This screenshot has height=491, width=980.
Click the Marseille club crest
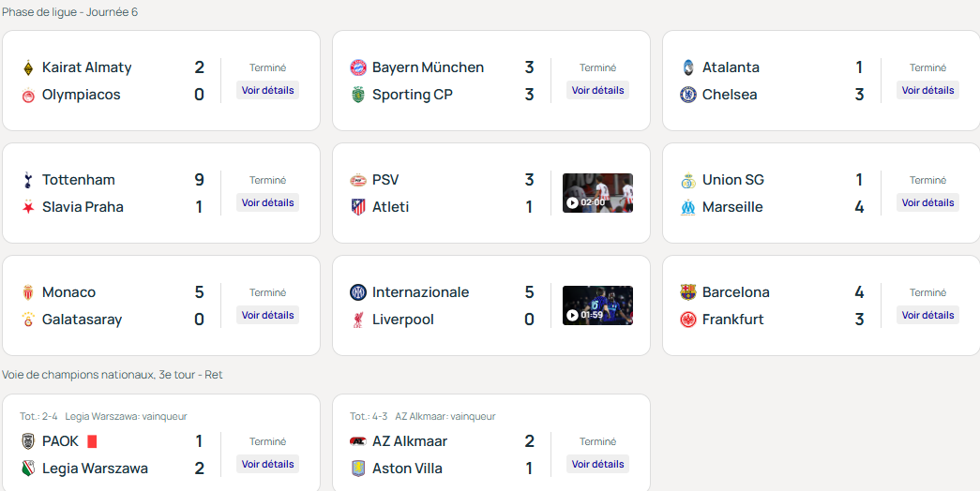point(687,207)
